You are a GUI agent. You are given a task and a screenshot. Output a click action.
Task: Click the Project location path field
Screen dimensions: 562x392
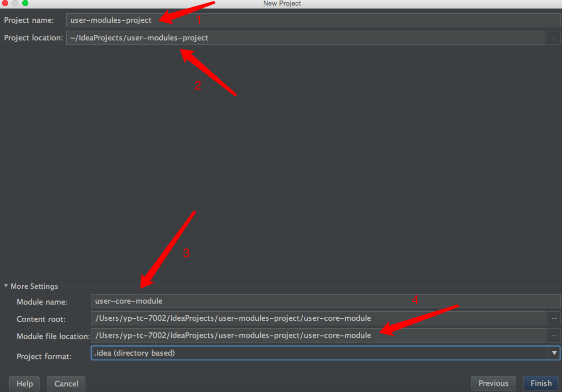coord(253,37)
